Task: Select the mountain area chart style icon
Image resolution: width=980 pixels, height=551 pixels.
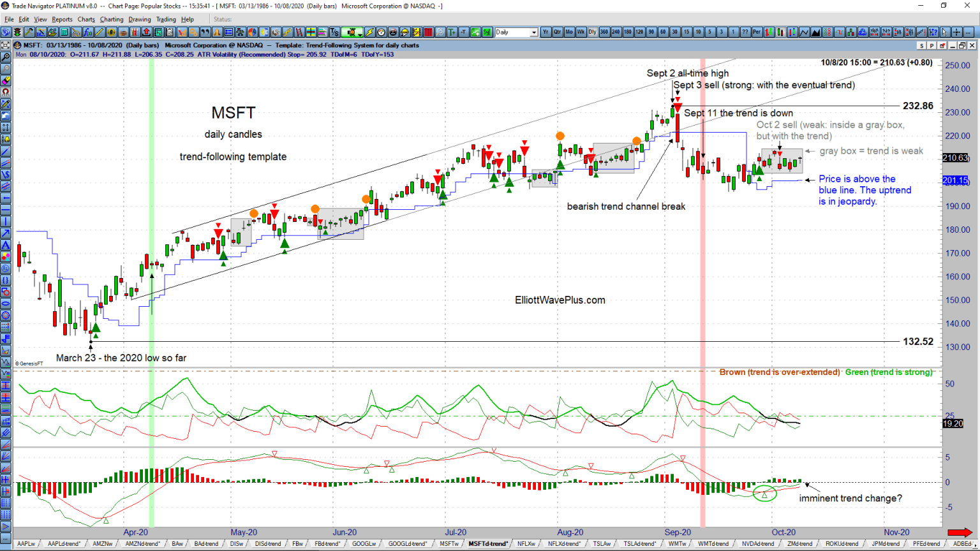Action: [x=815, y=32]
